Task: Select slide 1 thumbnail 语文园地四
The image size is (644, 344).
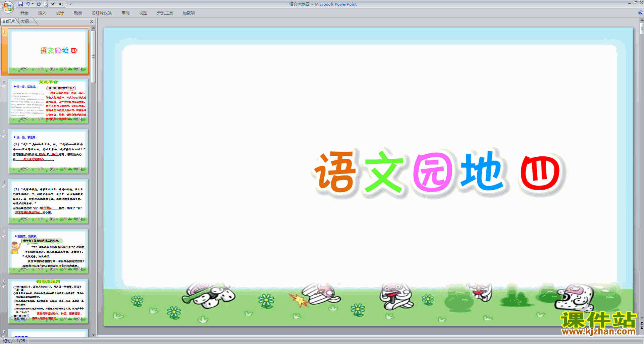Action: point(48,51)
